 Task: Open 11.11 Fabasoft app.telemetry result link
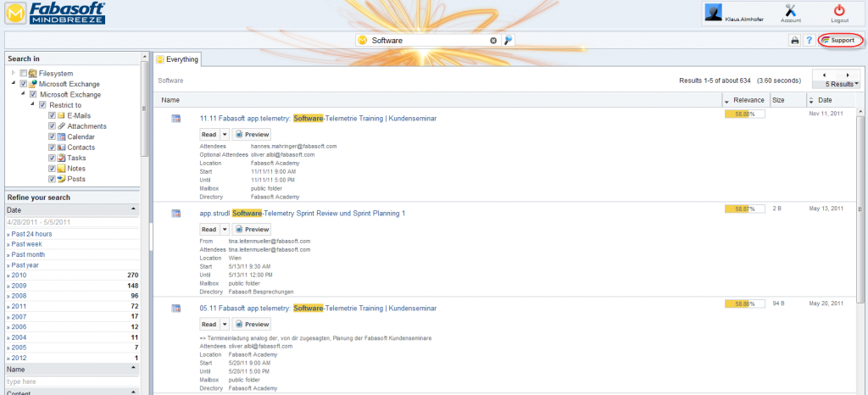coord(318,119)
